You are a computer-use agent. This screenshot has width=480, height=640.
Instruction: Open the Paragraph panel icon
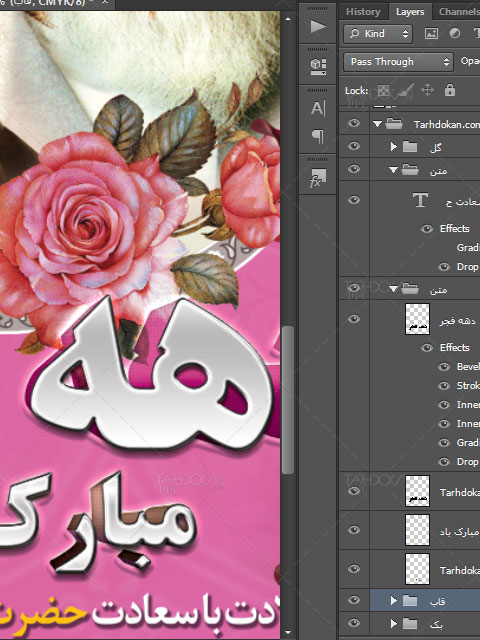(318, 136)
